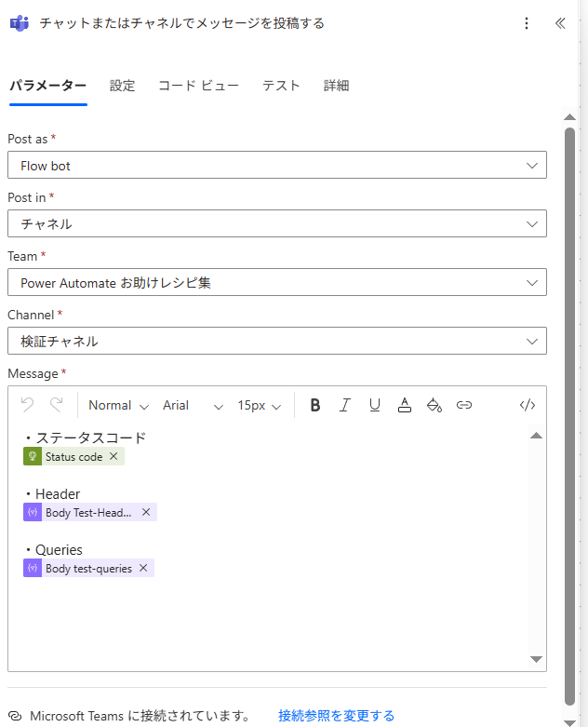Click the green Status code token icon
Screen dimensions: 588x727
tap(33, 456)
